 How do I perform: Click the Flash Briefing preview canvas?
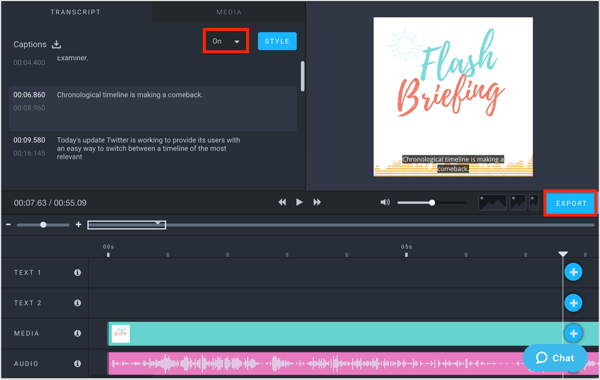pos(453,96)
